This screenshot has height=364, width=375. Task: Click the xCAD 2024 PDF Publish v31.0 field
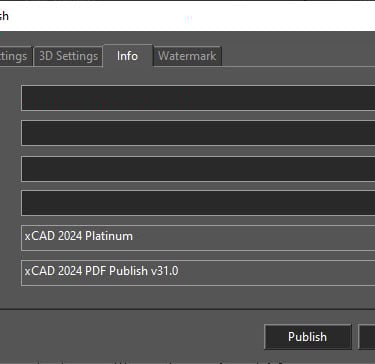tap(198, 273)
